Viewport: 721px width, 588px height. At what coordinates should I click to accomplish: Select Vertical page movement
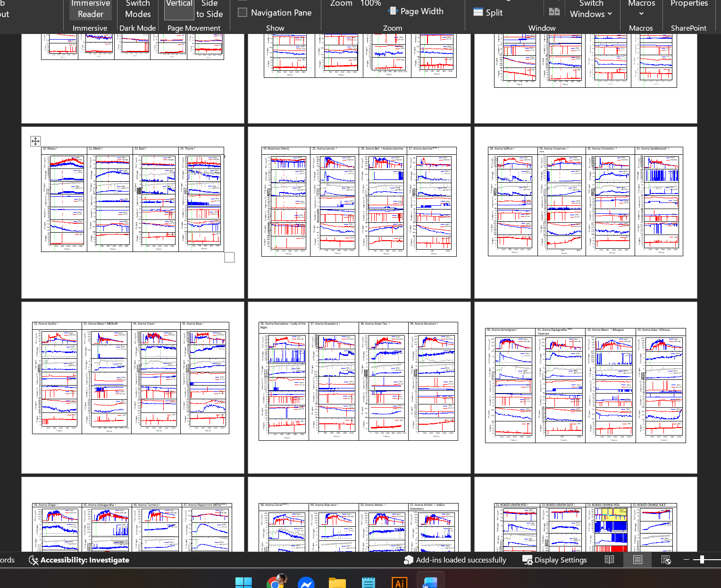[179, 9]
